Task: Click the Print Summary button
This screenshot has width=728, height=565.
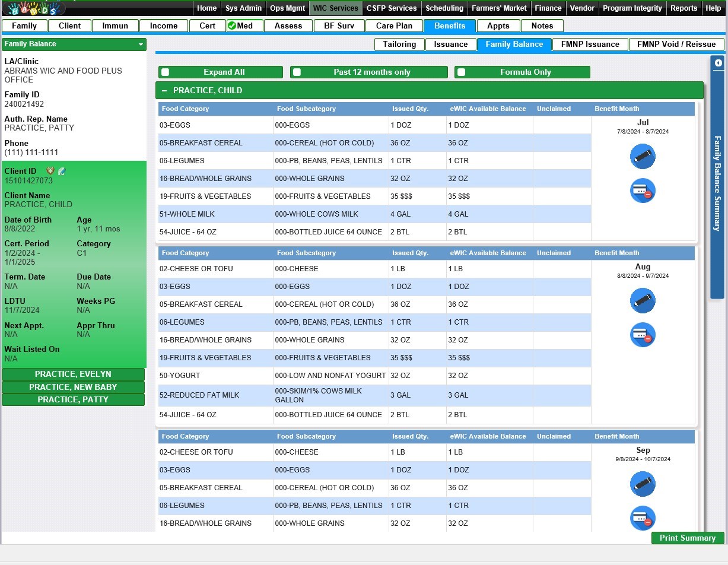Action: [x=687, y=538]
